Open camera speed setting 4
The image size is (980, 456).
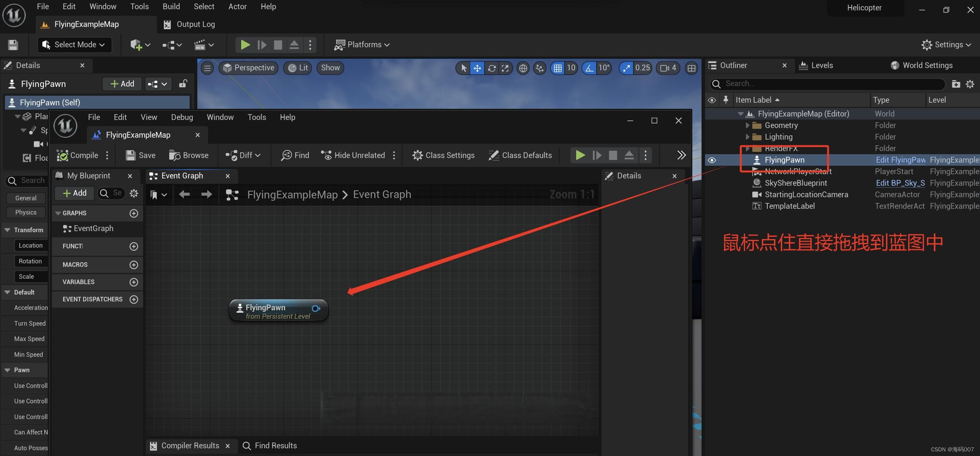[668, 68]
